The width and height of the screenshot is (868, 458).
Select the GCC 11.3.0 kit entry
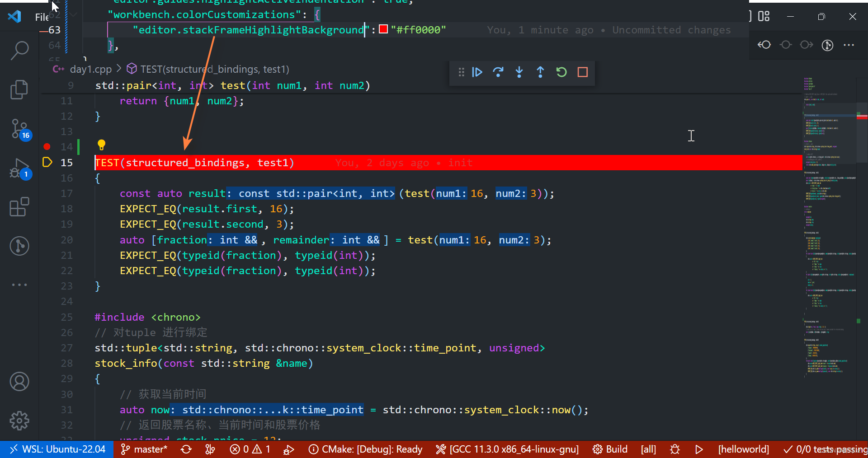507,449
